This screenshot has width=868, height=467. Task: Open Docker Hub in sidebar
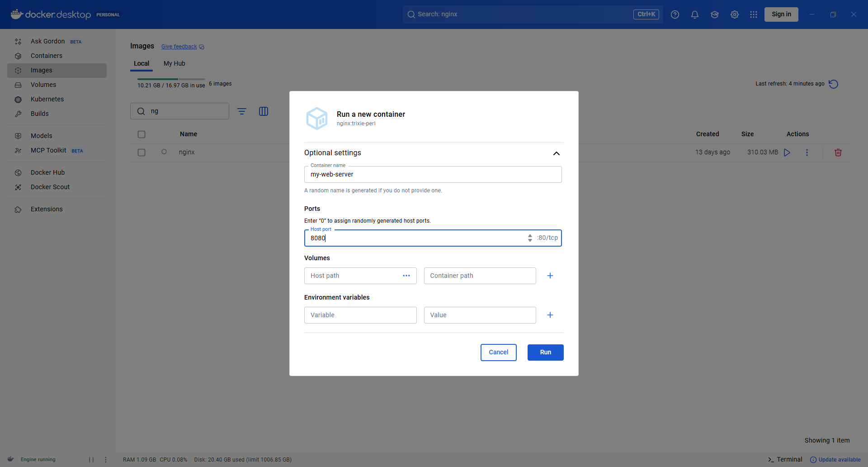pyautogui.click(x=57, y=172)
